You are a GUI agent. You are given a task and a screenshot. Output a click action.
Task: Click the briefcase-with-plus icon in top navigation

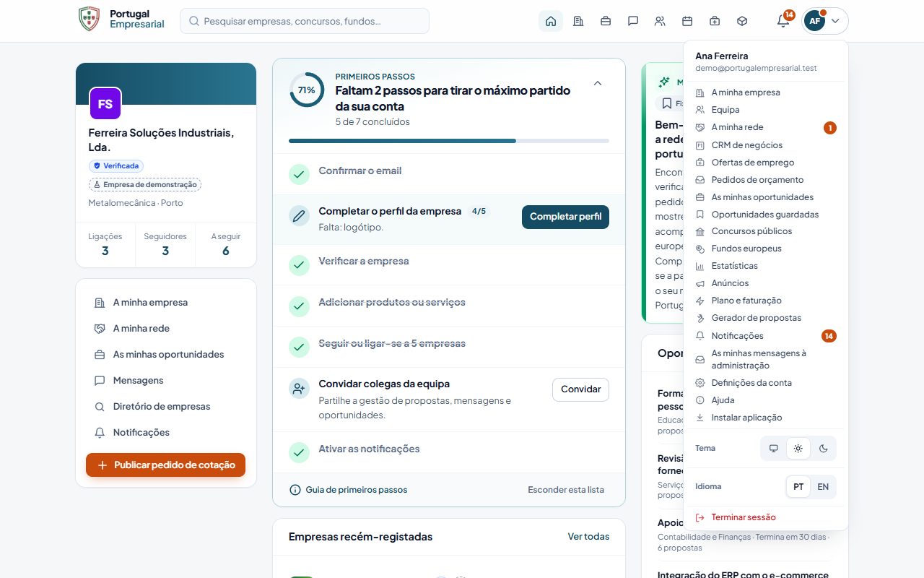(x=715, y=21)
